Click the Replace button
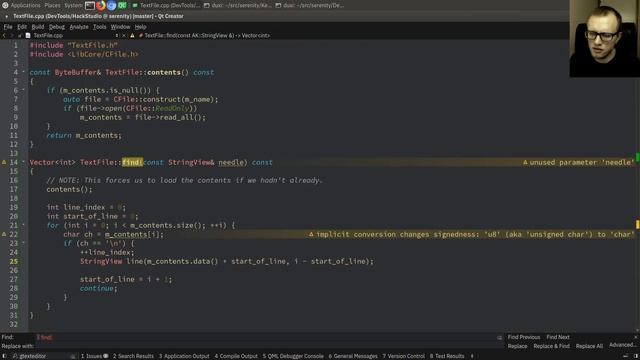This screenshot has height=360, width=640. pyautogui.click(x=517, y=346)
